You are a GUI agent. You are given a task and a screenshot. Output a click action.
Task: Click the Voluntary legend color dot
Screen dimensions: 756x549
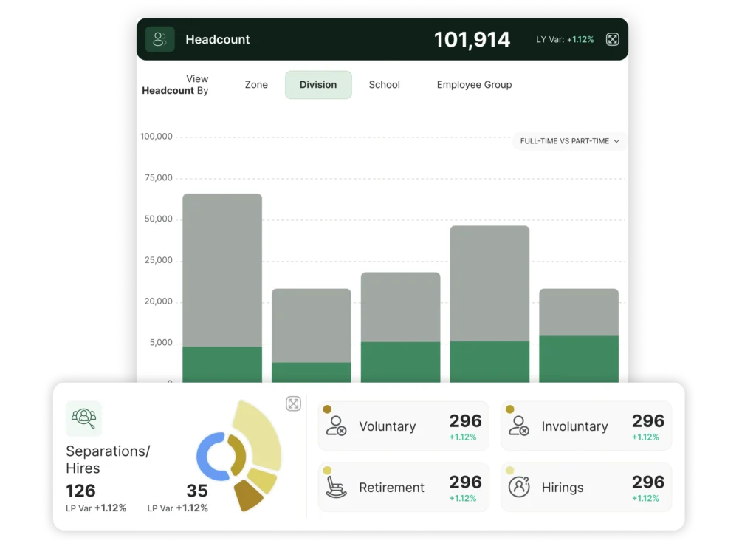327,409
